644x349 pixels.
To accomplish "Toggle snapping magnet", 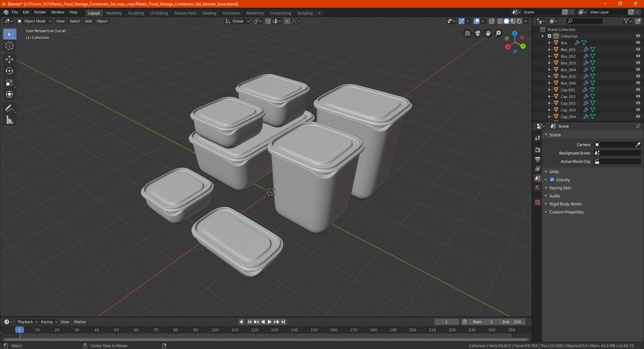I will point(268,21).
